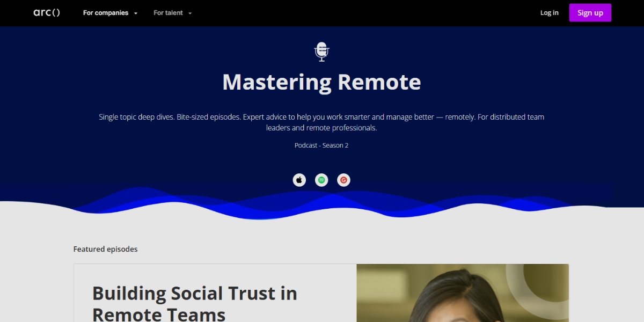
Task: Click the Podcast - Season 2 text
Action: coord(321,145)
